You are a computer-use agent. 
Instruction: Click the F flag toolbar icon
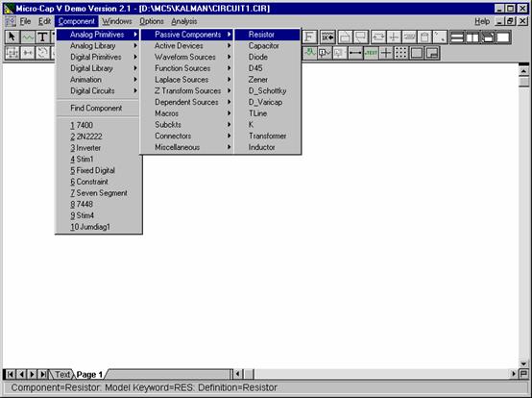tap(309, 37)
